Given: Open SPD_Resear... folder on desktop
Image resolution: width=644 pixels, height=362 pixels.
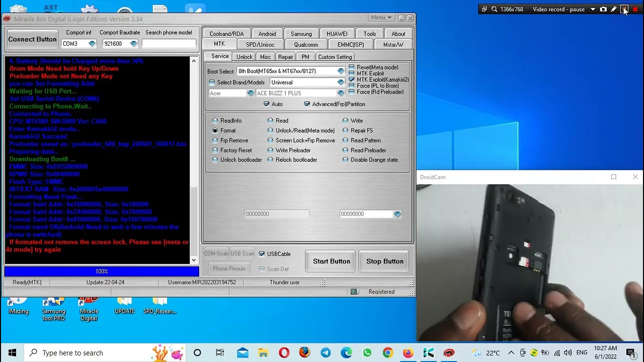Looking at the screenshot, I should (159, 306).
